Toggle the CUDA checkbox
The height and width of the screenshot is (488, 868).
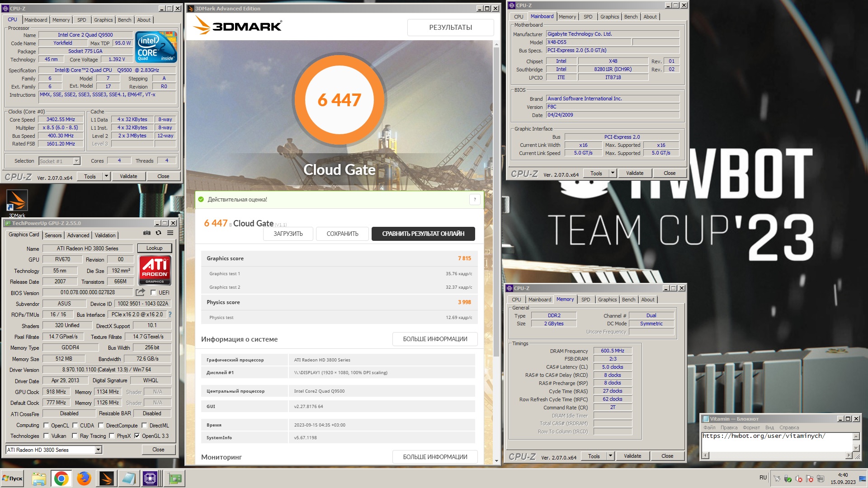tap(75, 426)
